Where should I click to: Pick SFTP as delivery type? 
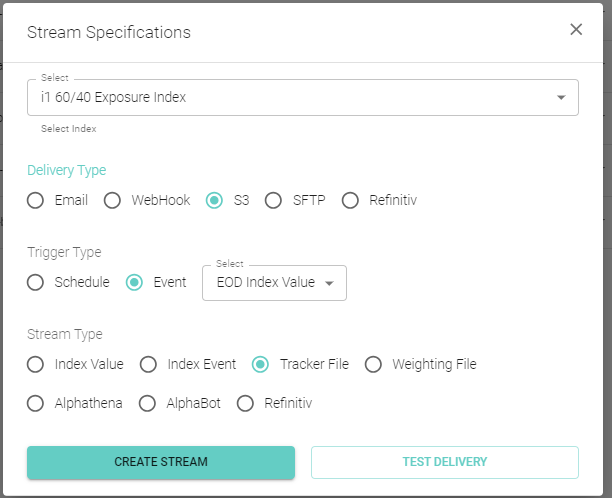click(274, 200)
